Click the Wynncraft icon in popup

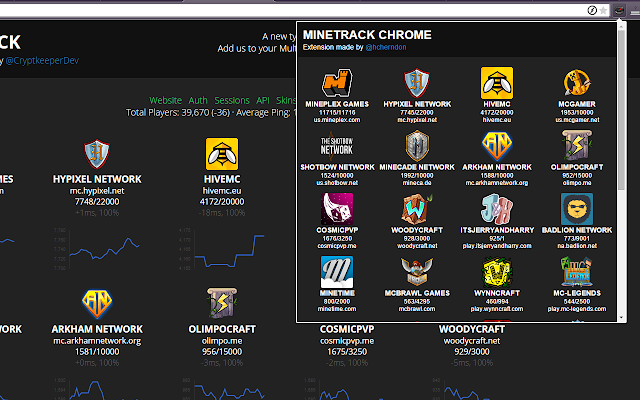click(497, 272)
